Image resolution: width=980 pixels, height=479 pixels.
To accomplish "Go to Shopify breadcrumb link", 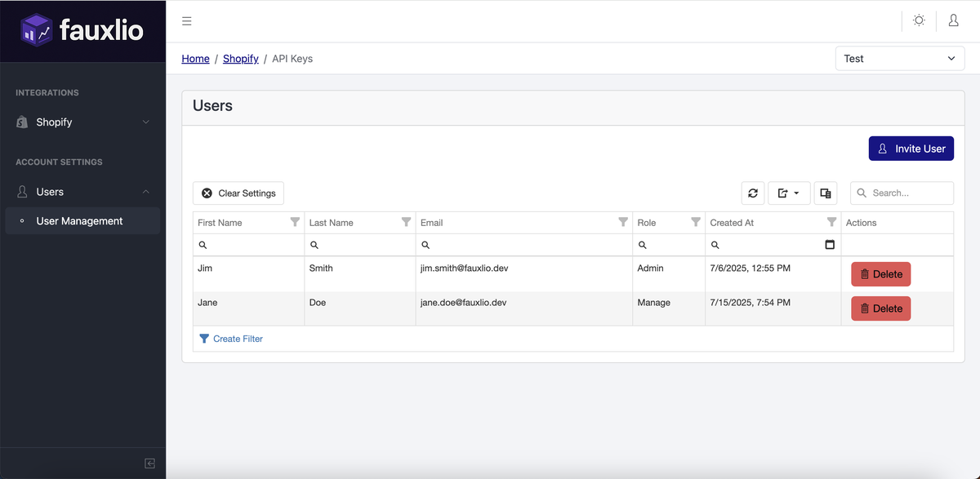I will (x=241, y=59).
